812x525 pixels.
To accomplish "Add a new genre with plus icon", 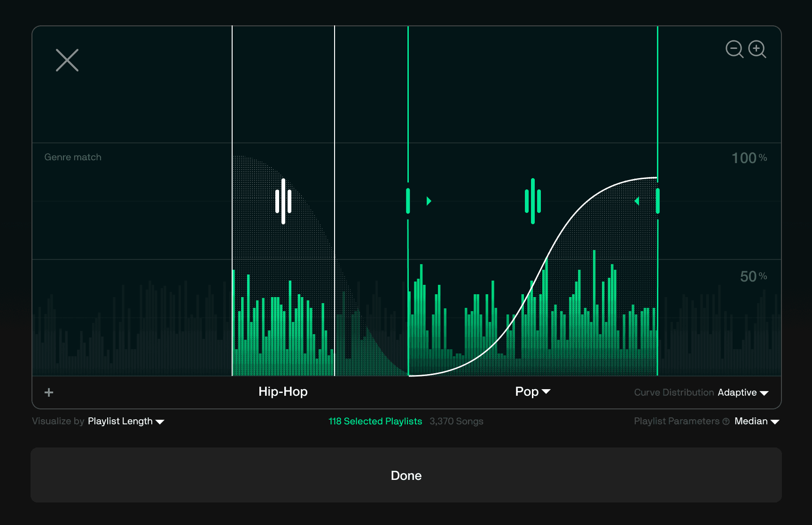I will click(49, 392).
